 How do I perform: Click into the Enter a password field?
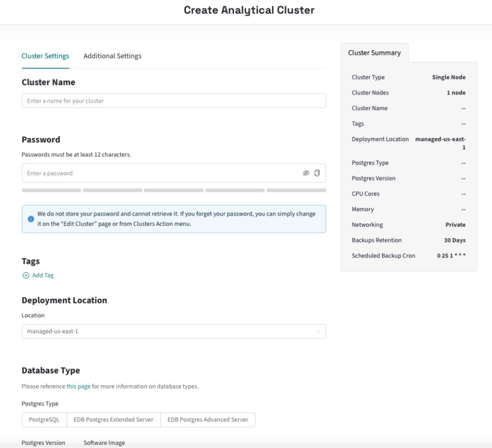point(159,173)
